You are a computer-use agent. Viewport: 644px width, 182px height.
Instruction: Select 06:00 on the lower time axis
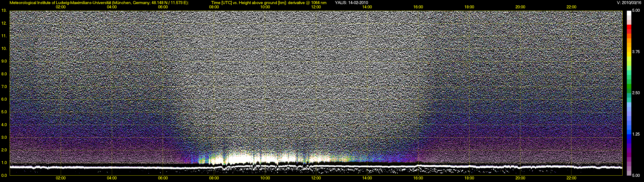pos(163,178)
